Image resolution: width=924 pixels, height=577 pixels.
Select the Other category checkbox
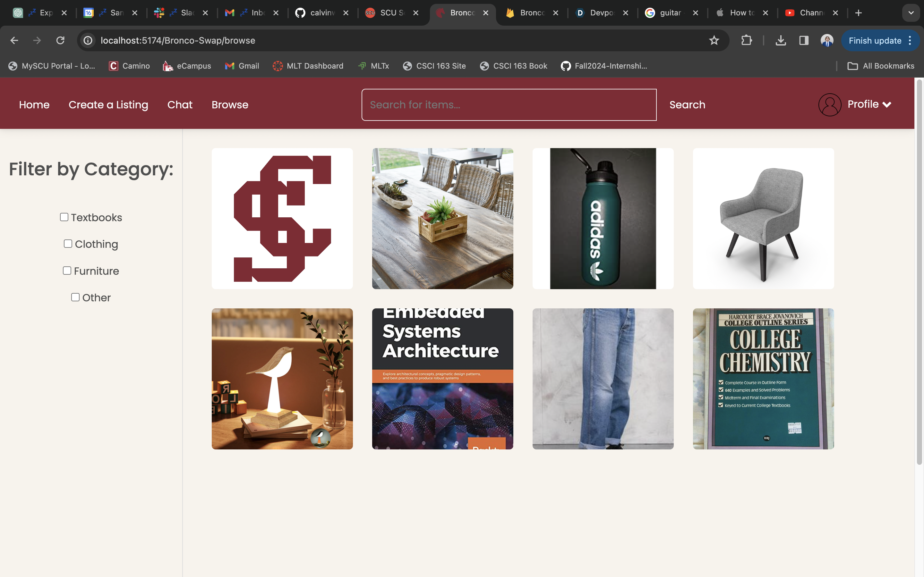point(75,297)
